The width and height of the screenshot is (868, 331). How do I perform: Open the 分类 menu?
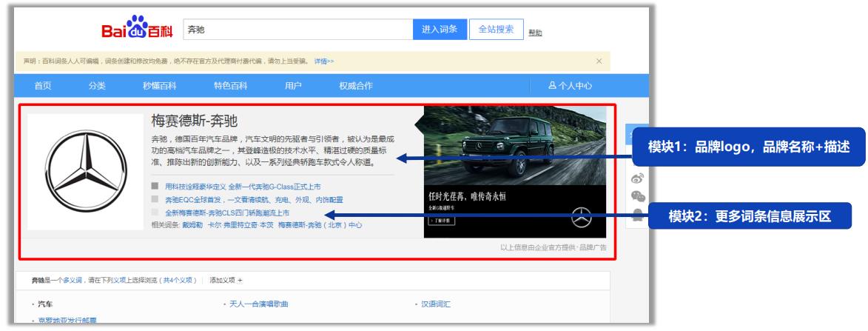[97, 86]
